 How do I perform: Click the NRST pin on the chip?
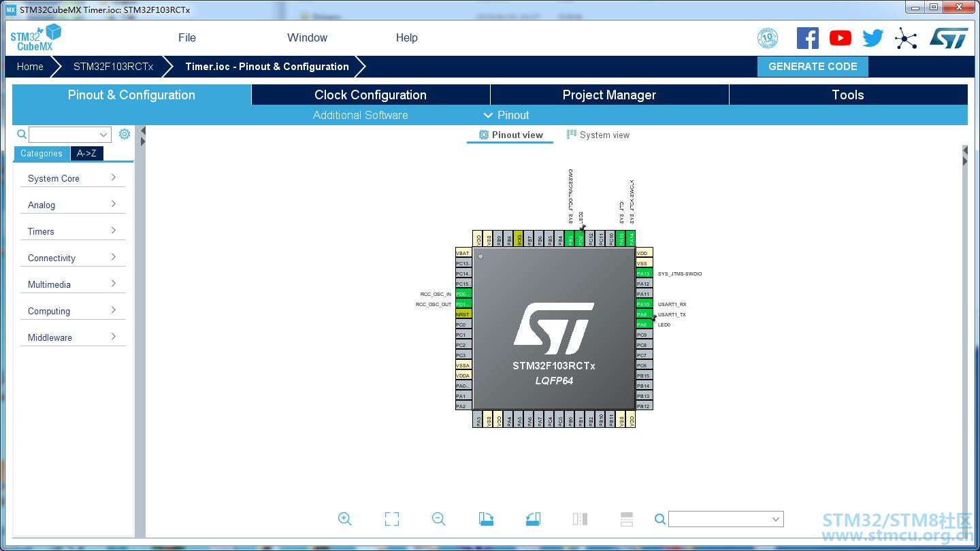pyautogui.click(x=463, y=314)
